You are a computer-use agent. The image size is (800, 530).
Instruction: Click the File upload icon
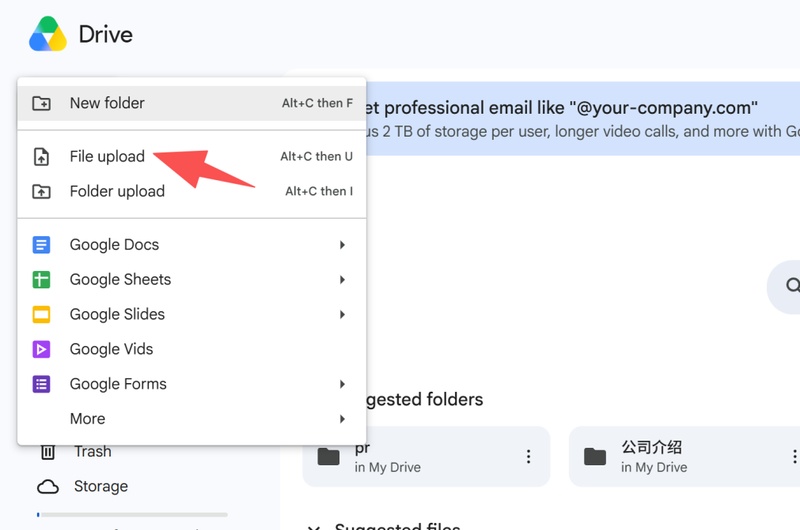pos(41,157)
